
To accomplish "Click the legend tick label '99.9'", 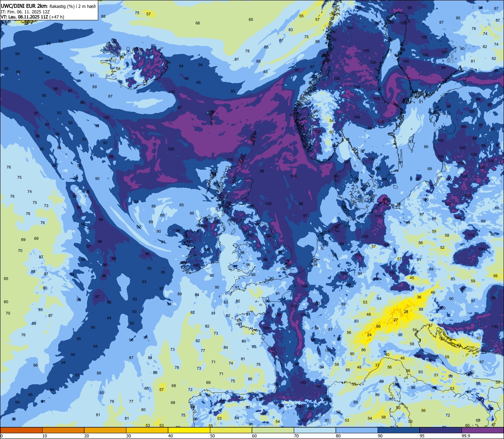I will pyautogui.click(x=466, y=436).
